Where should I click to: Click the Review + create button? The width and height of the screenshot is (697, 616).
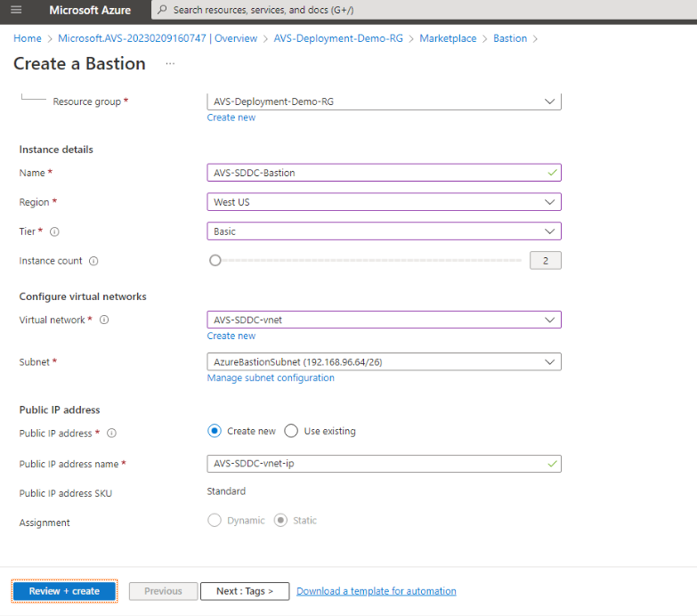pos(64,591)
